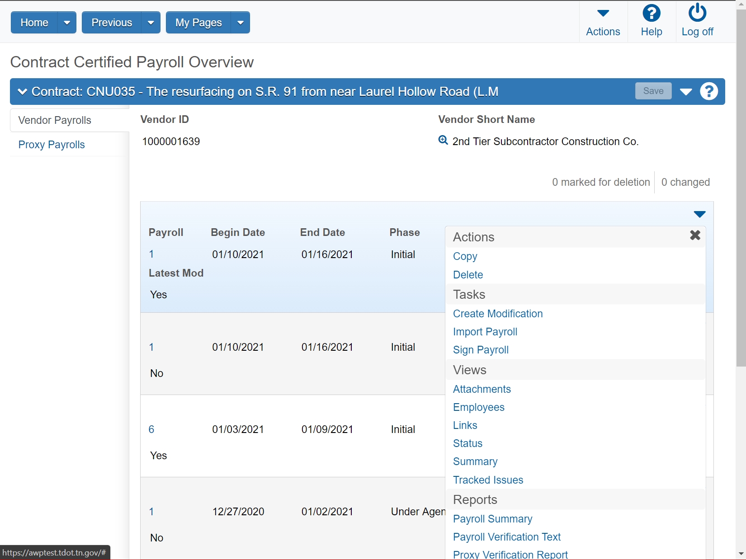Open the Summary view
Screen dimensions: 746x560
(x=475, y=461)
